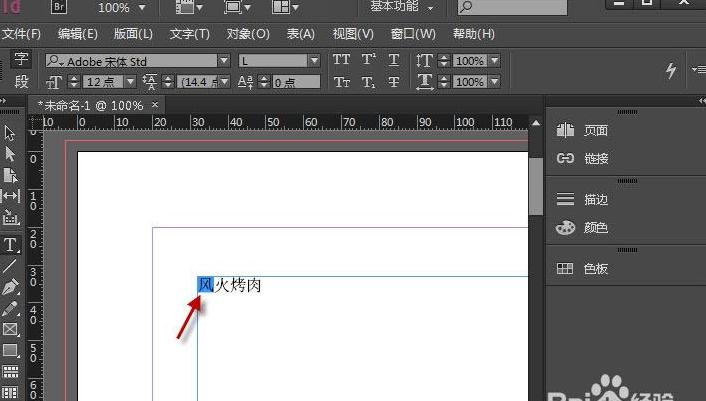706x401 pixels.
Task: Click the vertical scale stepper arrows
Action: coord(444,61)
